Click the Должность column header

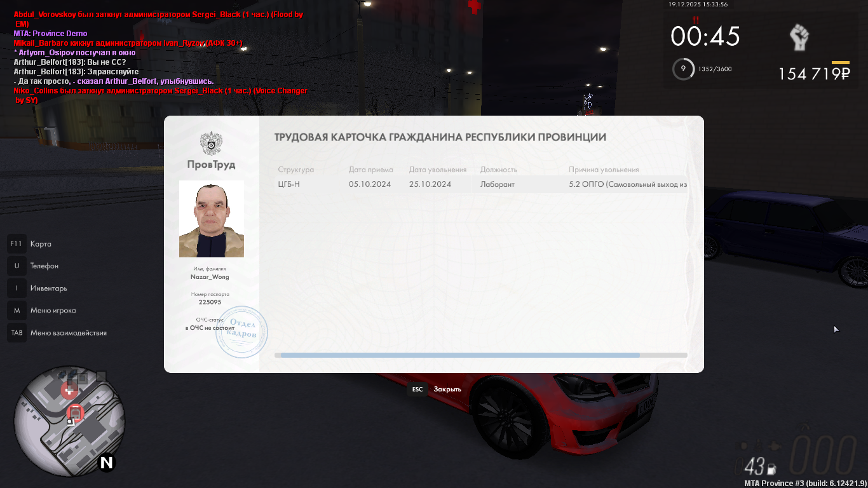pyautogui.click(x=498, y=170)
